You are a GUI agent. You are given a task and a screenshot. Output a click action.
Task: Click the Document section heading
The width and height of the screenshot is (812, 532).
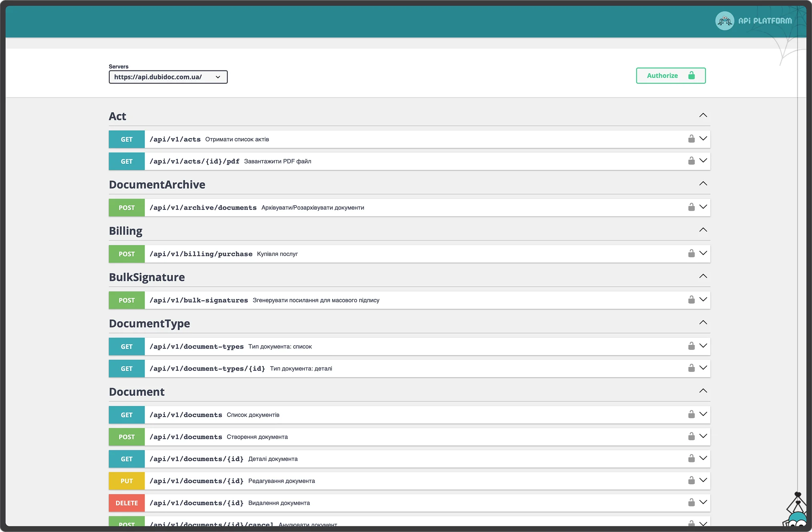coord(137,392)
